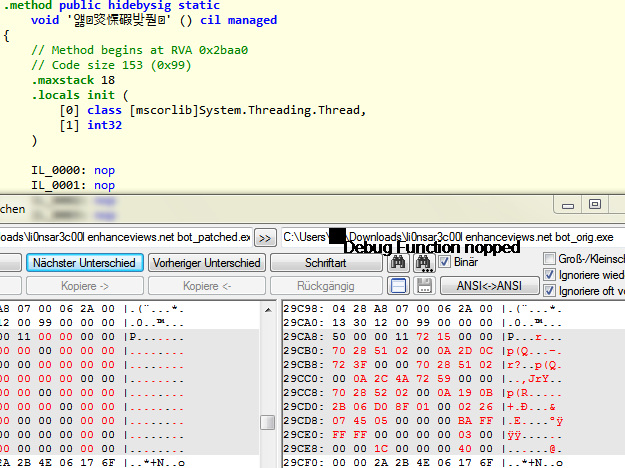Click the left Kopiere -> button

click(x=83, y=286)
